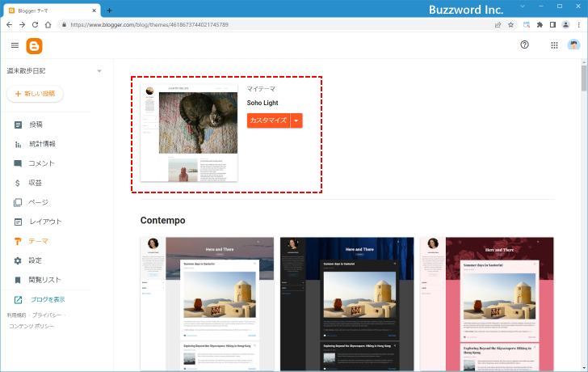Open the プライバシー link
588x372 pixels.
tap(47, 315)
